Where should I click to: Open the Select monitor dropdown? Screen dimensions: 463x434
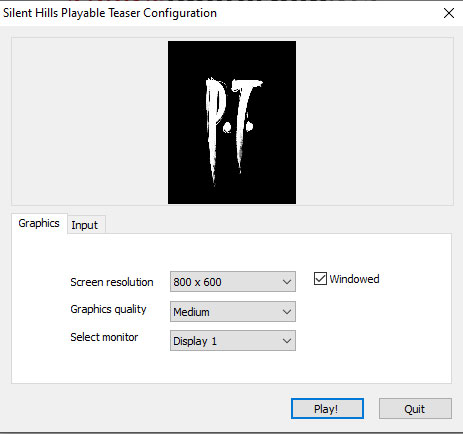pos(233,341)
